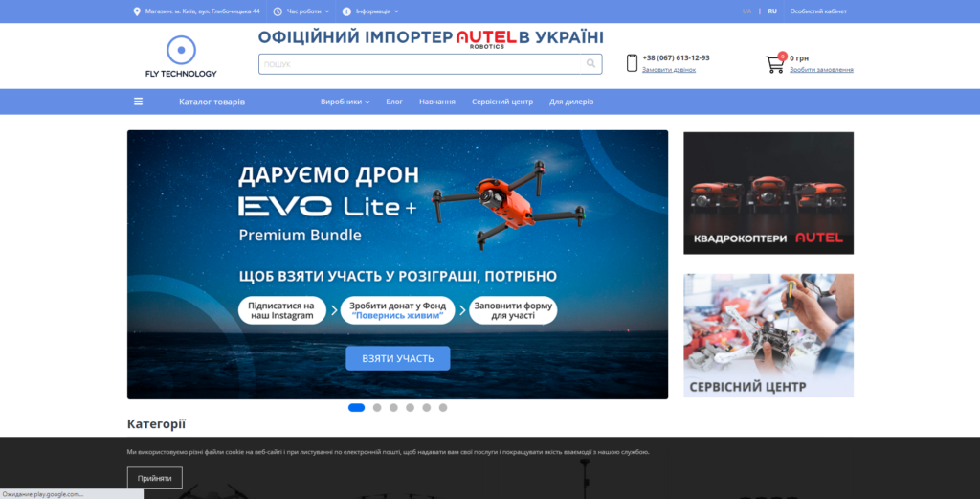Viewport: 980px width, 499px height.
Task: Click the information circle icon
Action: [346, 11]
